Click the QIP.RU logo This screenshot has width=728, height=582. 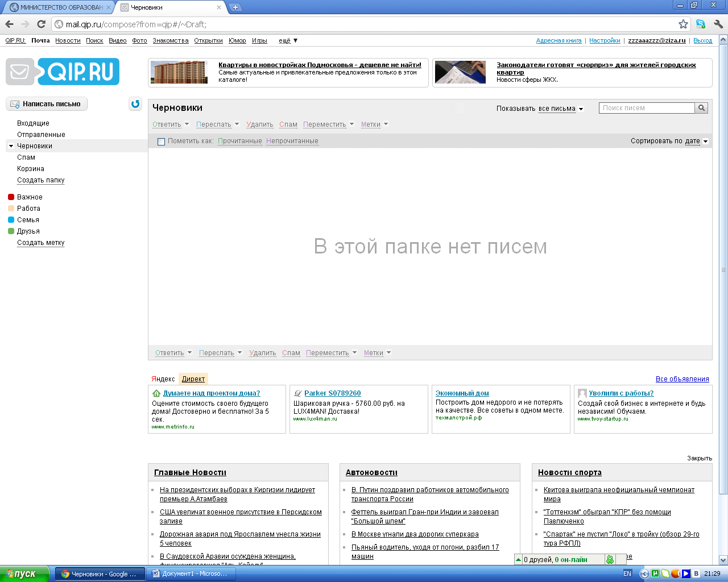[63, 72]
